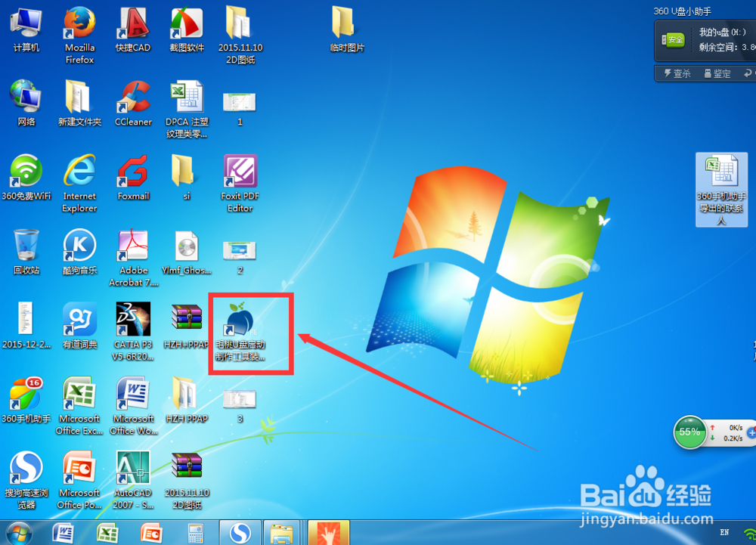Switch to Sogou browser on taskbar

(x=240, y=532)
